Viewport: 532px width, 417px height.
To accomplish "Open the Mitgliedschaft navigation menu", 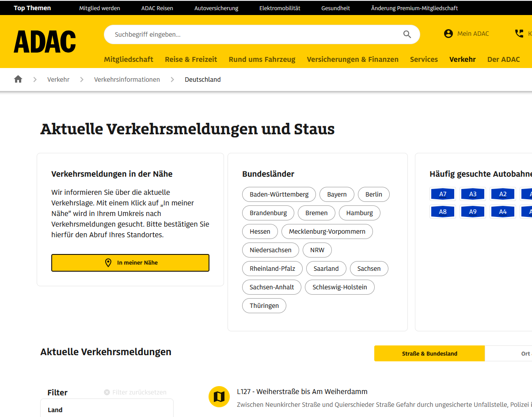I will pos(129,59).
